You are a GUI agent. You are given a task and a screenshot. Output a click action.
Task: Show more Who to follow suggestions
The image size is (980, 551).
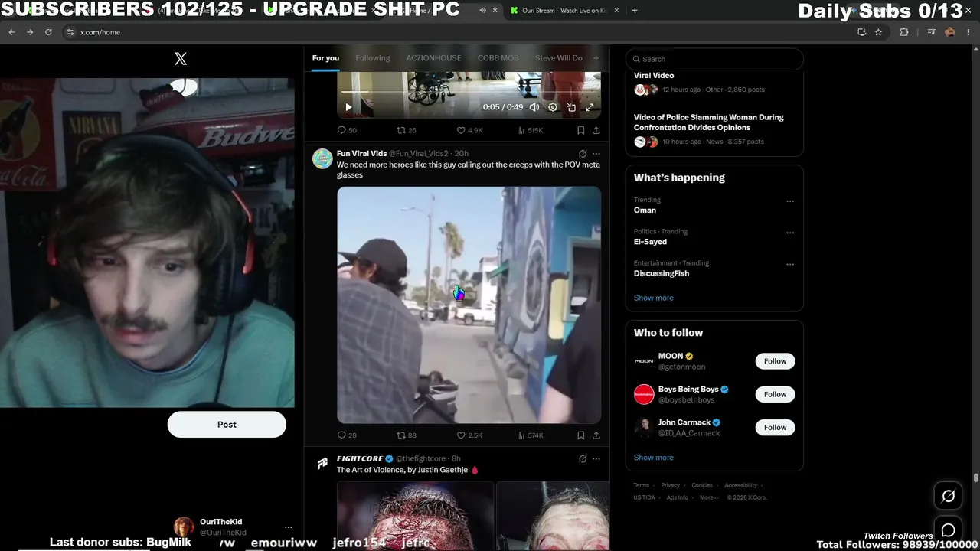(x=654, y=458)
